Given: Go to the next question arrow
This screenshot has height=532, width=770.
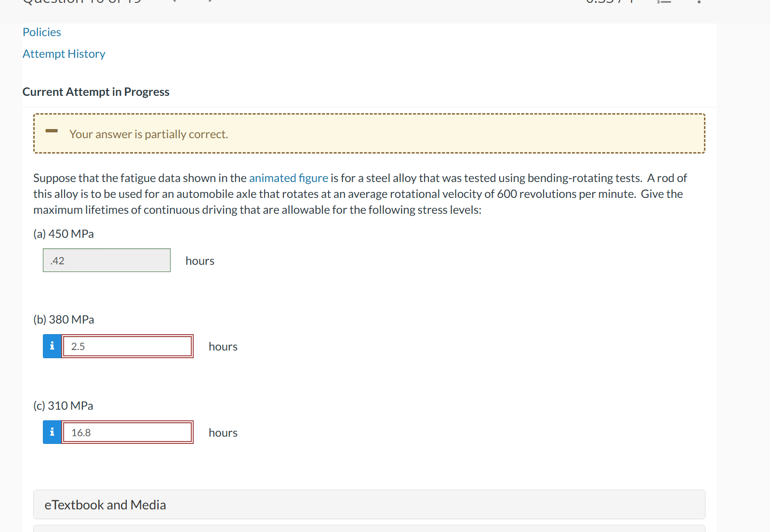Looking at the screenshot, I should (x=210, y=1).
